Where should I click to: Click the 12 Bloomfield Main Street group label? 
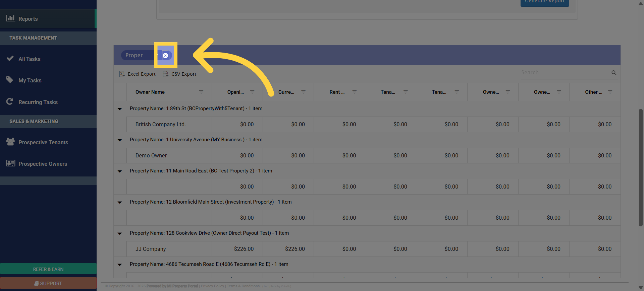[x=211, y=202]
